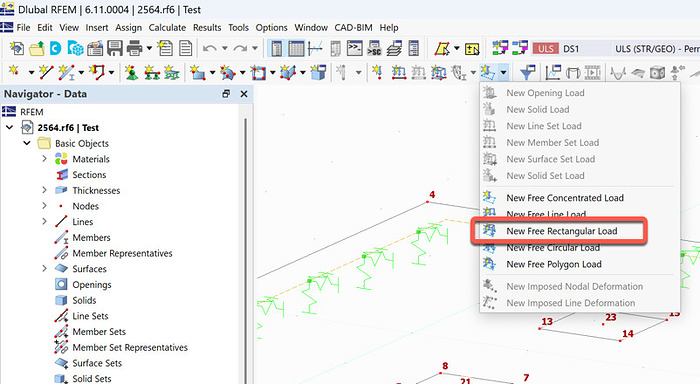Image resolution: width=700 pixels, height=384 pixels.
Task: Click the Redo arrow icon
Action: (x=240, y=48)
